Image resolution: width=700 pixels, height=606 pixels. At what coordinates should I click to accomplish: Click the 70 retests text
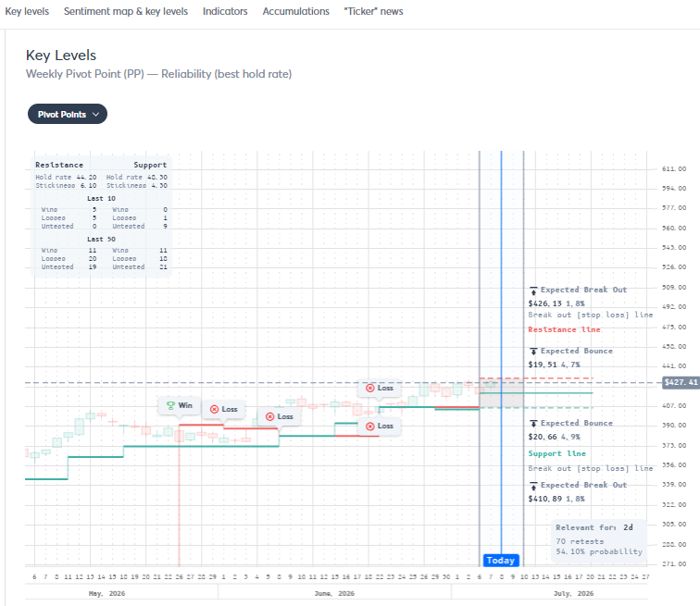coord(580,541)
